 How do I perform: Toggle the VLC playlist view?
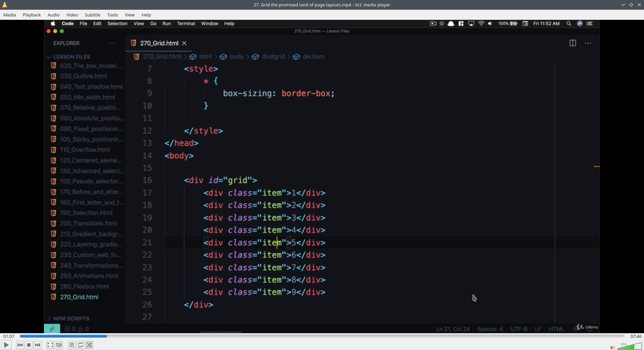point(71,345)
